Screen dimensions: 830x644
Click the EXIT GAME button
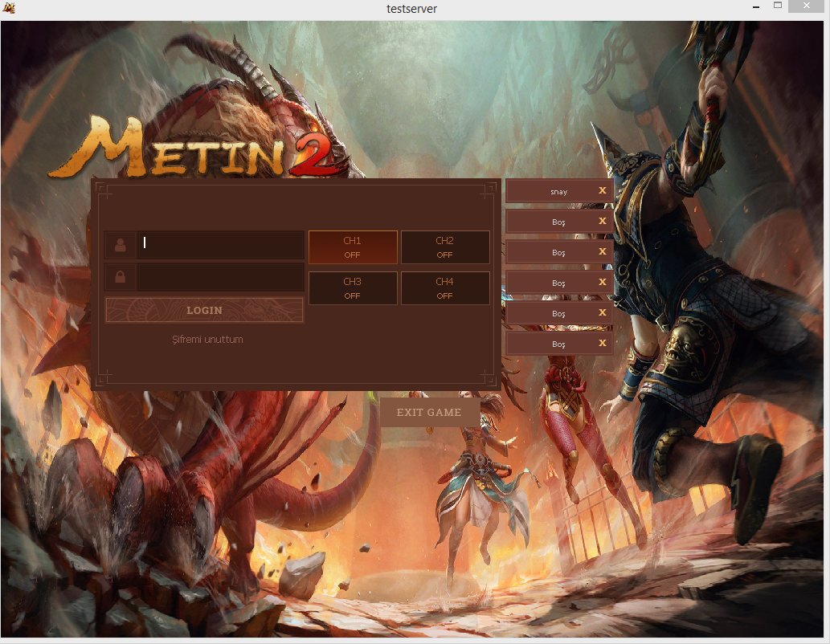pyautogui.click(x=429, y=412)
